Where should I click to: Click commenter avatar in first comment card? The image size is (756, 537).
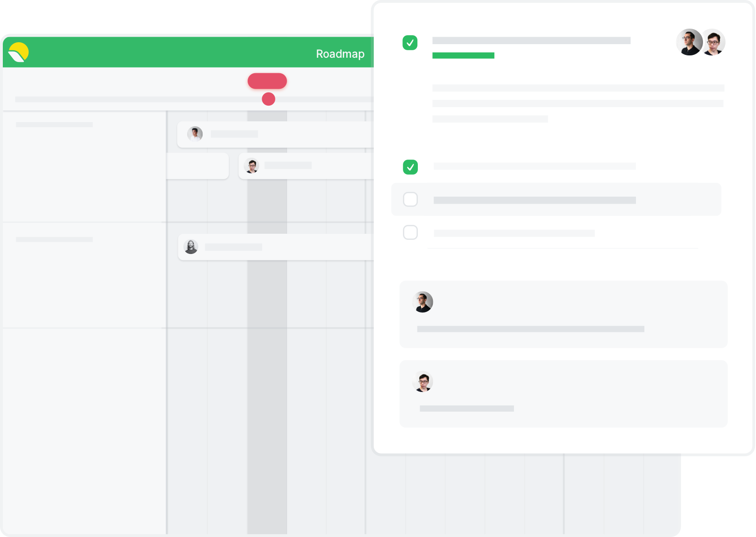tap(423, 302)
